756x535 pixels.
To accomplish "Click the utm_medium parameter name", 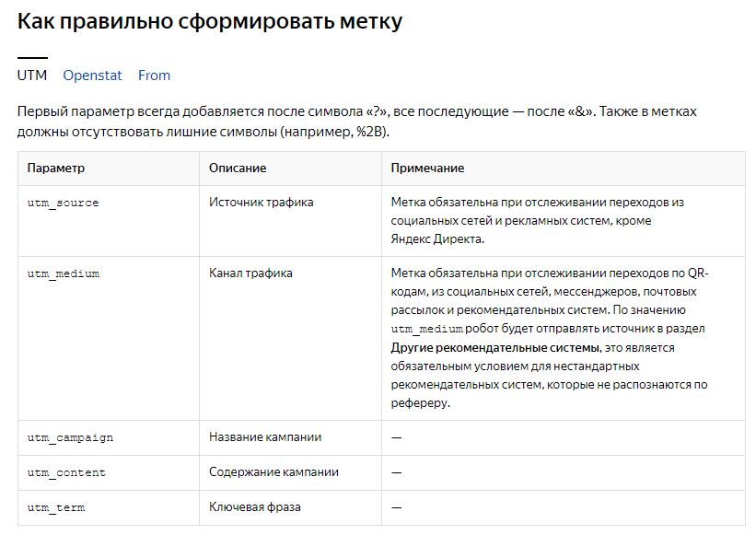I will [x=63, y=273].
